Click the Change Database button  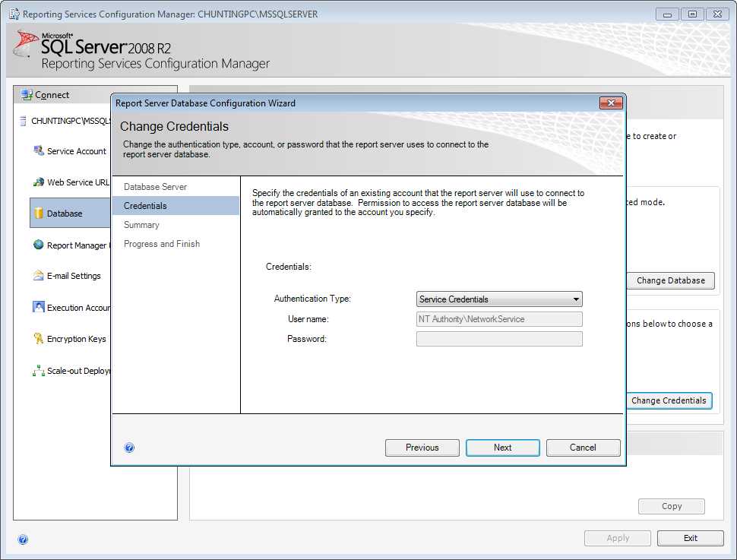point(671,280)
